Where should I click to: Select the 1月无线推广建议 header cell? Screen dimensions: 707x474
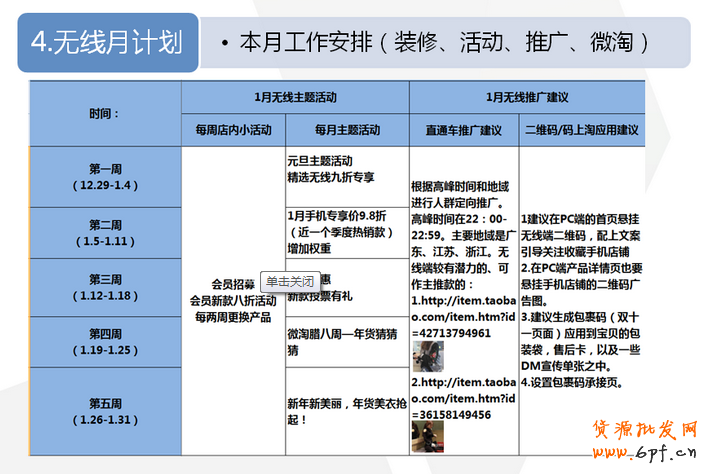coord(526,97)
